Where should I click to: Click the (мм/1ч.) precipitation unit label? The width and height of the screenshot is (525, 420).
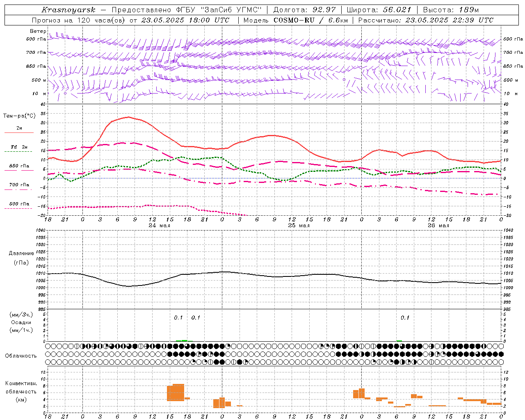(21, 330)
